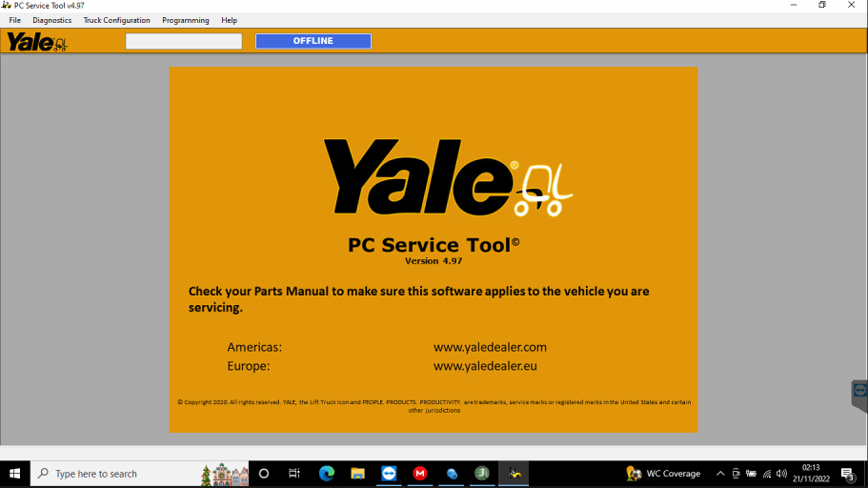868x488 pixels.
Task: Switch to TeamViewer in the taskbar
Action: click(389, 474)
